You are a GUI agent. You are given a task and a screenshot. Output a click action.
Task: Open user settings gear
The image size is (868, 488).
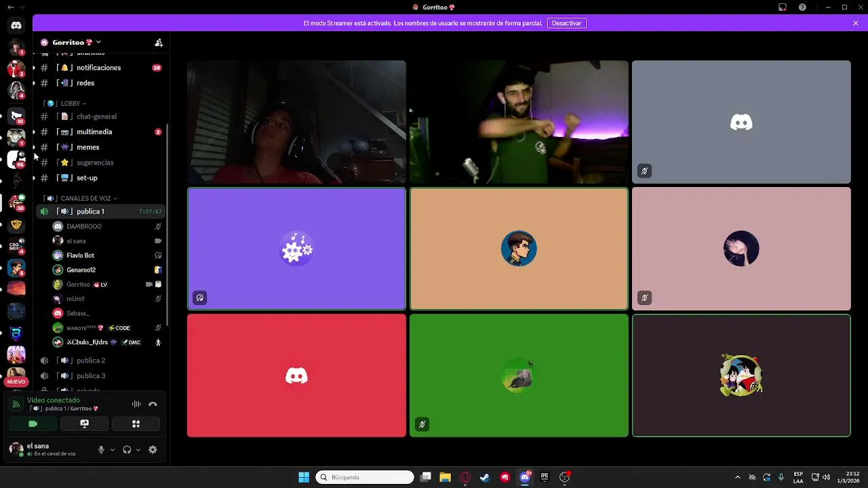(x=153, y=449)
